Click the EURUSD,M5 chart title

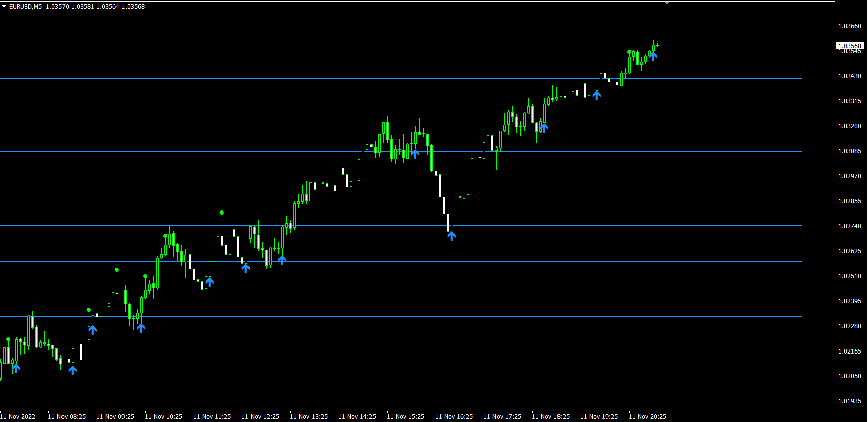25,7
